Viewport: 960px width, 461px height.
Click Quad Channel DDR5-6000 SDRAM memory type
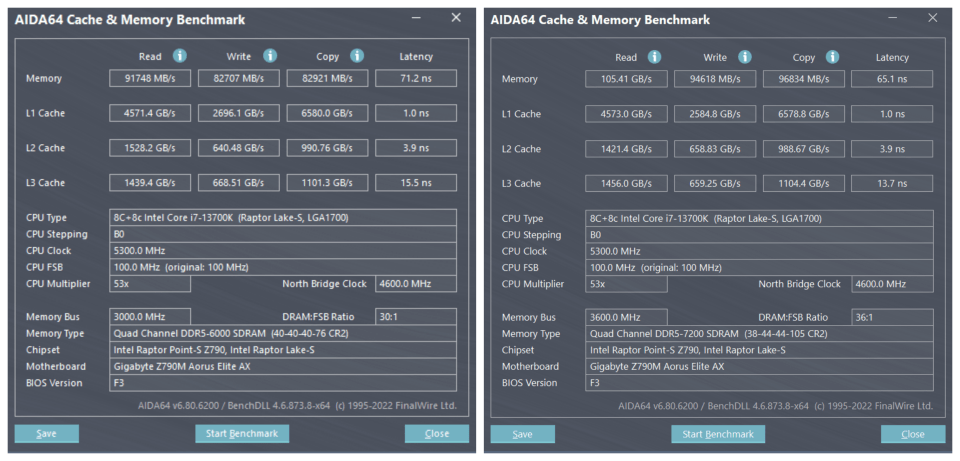click(x=283, y=333)
